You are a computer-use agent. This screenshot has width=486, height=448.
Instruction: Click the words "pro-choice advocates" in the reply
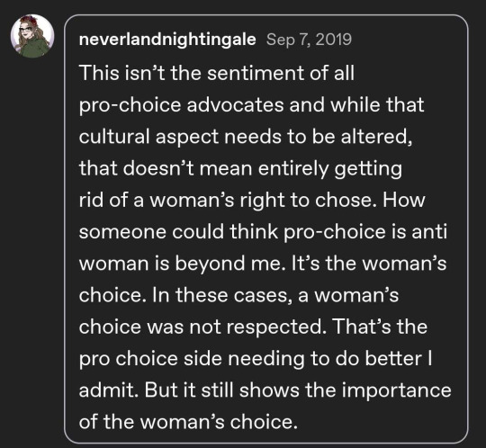pos(181,105)
